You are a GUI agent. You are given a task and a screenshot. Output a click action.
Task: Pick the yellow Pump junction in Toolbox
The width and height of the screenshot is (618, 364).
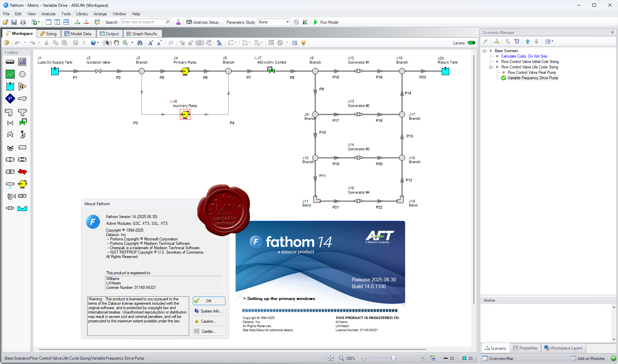(22, 184)
